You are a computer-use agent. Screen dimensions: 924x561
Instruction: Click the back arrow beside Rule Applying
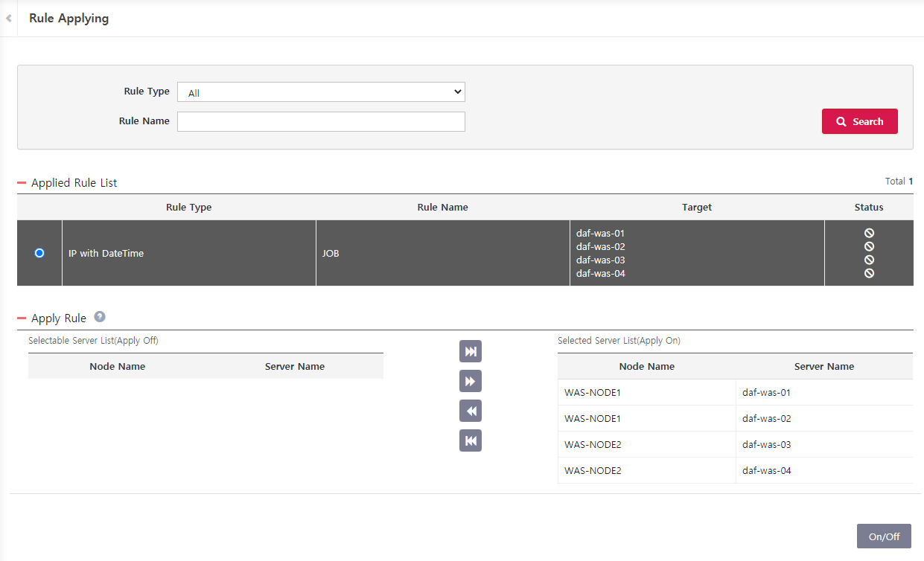point(8,18)
